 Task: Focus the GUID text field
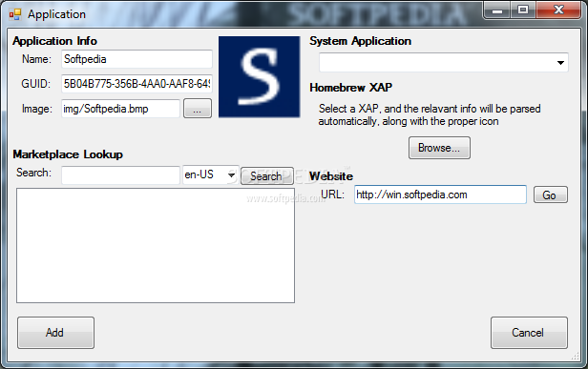(x=136, y=84)
